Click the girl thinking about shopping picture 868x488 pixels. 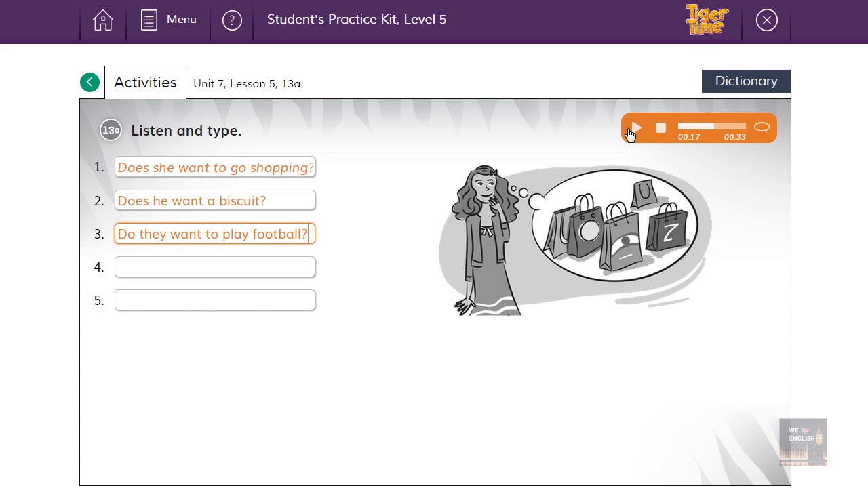(575, 239)
